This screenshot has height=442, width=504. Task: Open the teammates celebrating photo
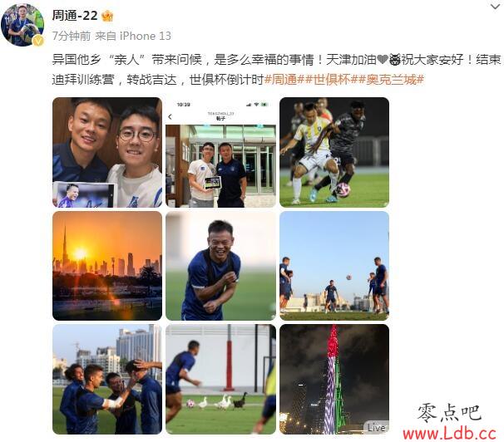pyautogui.click(x=107, y=379)
